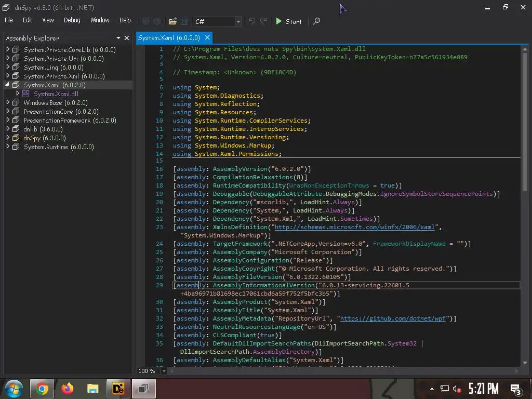Open an assembly using the folder icon

(172, 21)
